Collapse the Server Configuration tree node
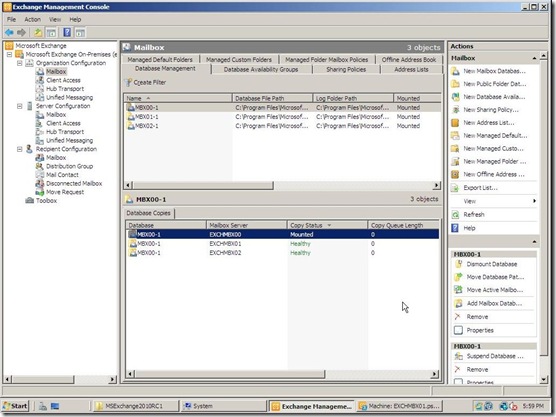556x417 pixels. [20, 106]
